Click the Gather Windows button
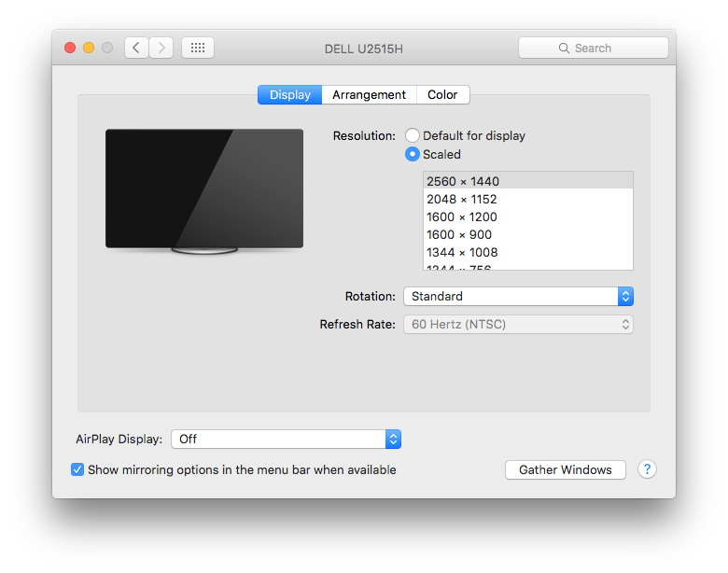This screenshot has height=573, width=728. [x=565, y=470]
